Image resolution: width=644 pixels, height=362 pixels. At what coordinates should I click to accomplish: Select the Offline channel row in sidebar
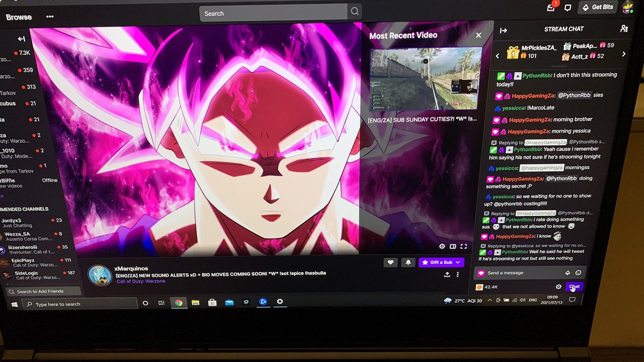tap(29, 183)
